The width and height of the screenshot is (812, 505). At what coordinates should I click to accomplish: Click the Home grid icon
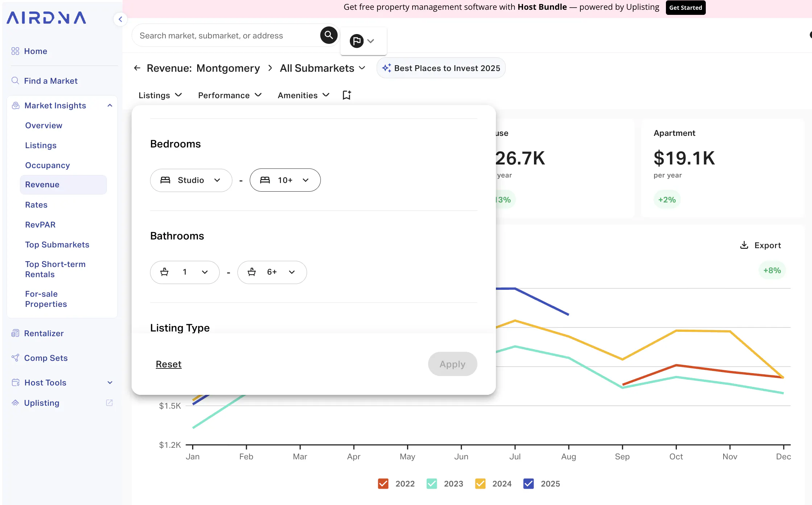pos(15,51)
